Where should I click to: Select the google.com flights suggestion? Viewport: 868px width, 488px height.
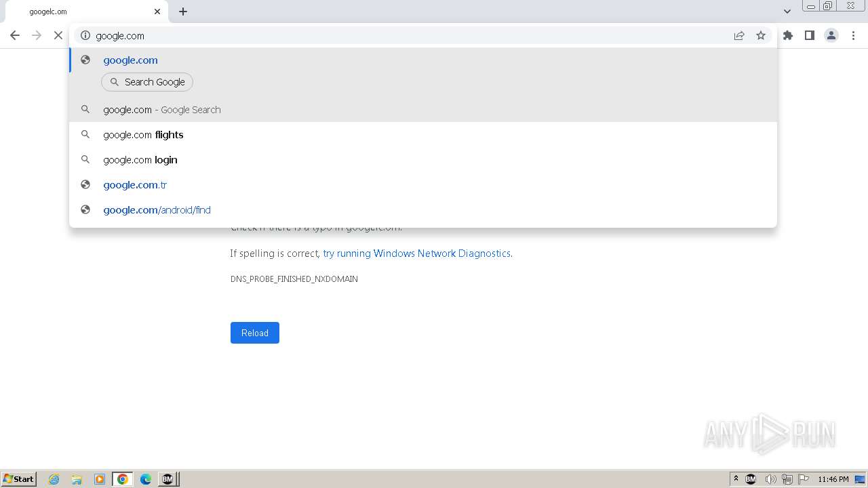click(423, 134)
